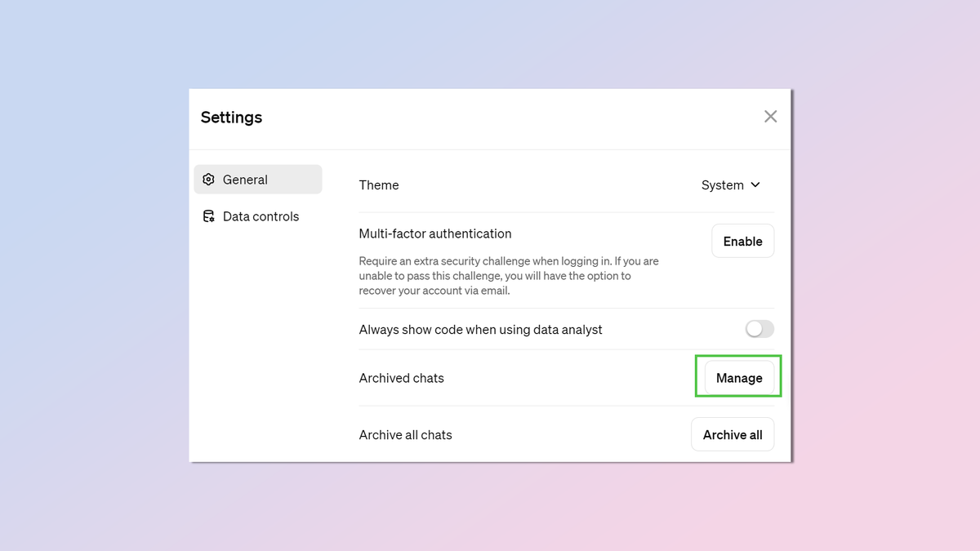Click the chevron next to System theme
980x551 pixels.
(755, 185)
